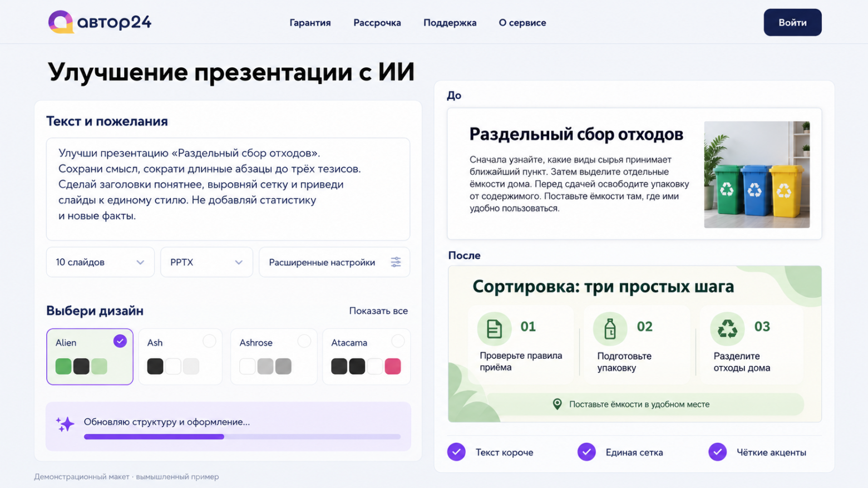Click the check icon beside Чёткие акценты
The image size is (868, 488).
click(717, 452)
